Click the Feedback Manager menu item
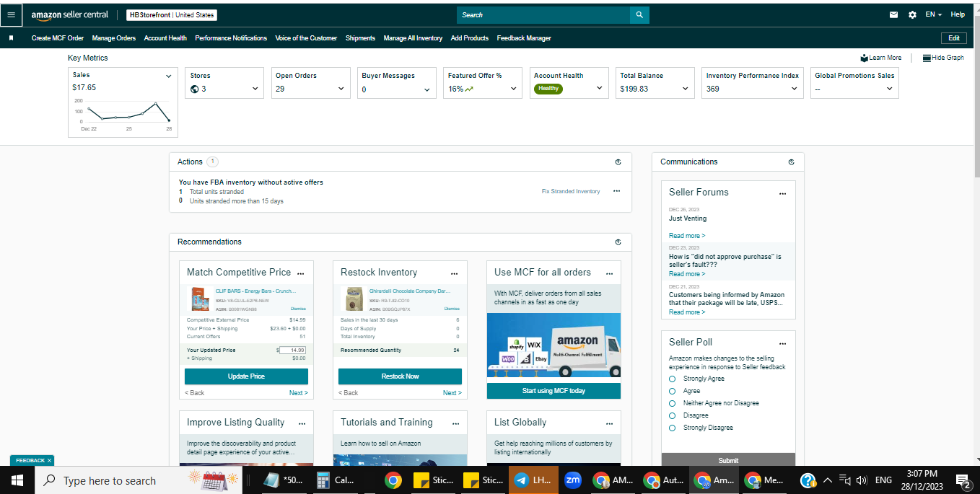The height and width of the screenshot is (494, 980). [524, 38]
